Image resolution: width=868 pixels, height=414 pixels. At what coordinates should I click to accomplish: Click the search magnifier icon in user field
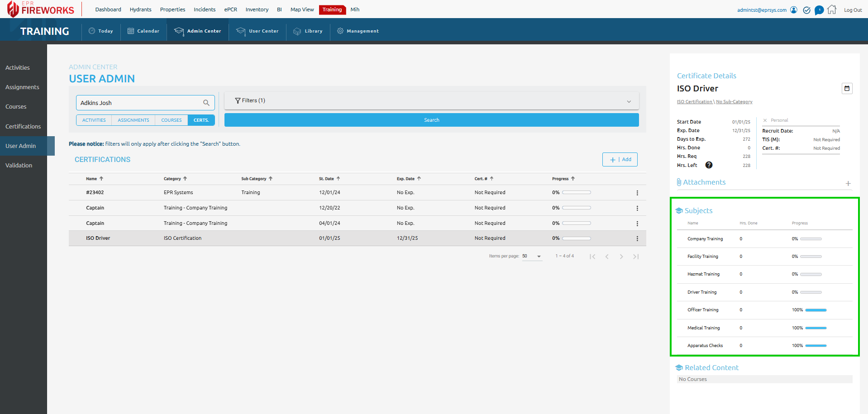(x=206, y=103)
